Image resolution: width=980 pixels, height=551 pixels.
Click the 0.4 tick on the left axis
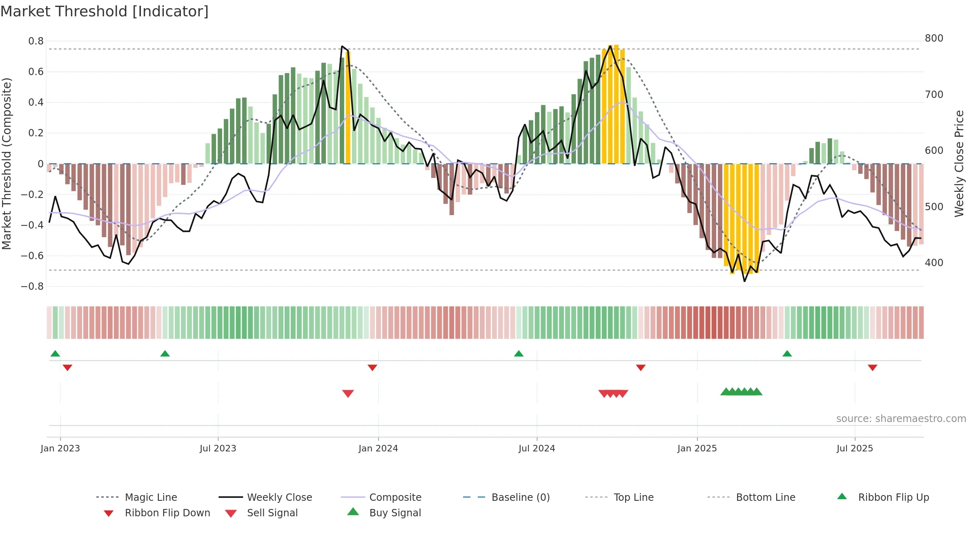coord(36,102)
